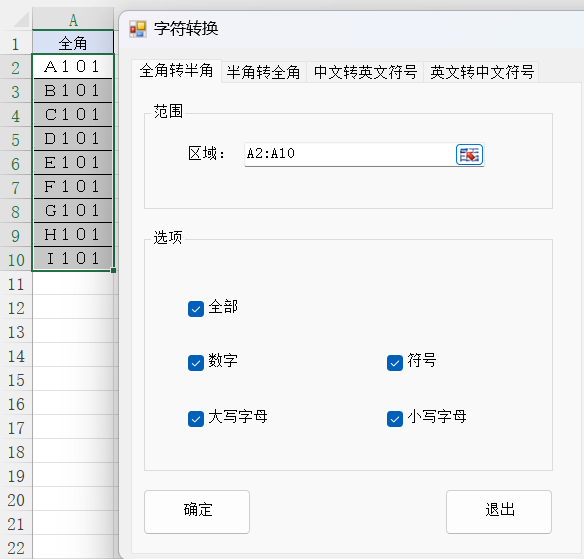Disable the 小写字母 option

coord(395,419)
